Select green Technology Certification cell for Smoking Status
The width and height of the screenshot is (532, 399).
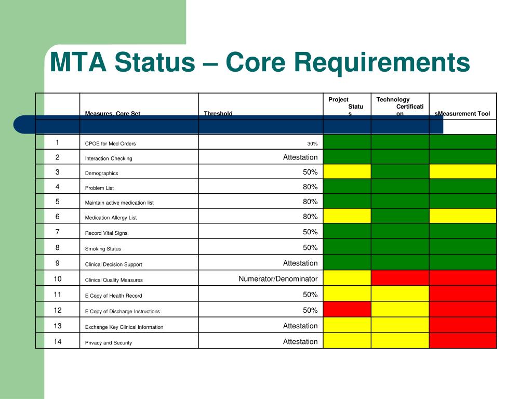point(400,247)
